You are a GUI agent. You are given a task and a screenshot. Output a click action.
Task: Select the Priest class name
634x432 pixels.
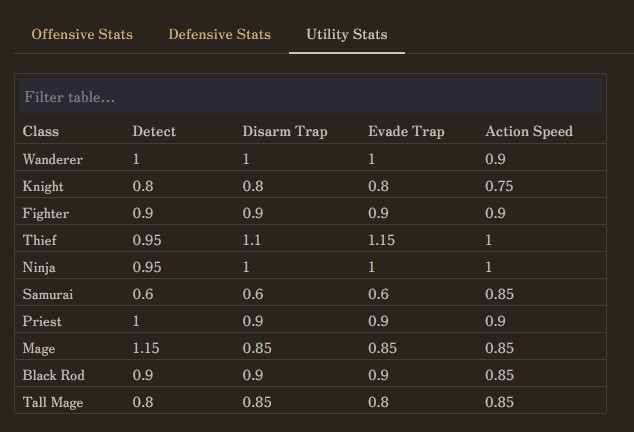pos(42,321)
